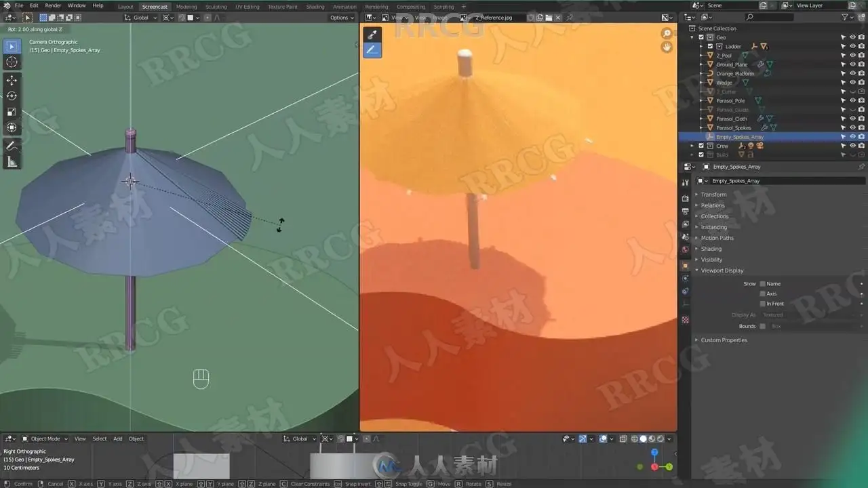Screen dimensions: 868x488
Task: Click the Select Box tool
Action: 12,46
